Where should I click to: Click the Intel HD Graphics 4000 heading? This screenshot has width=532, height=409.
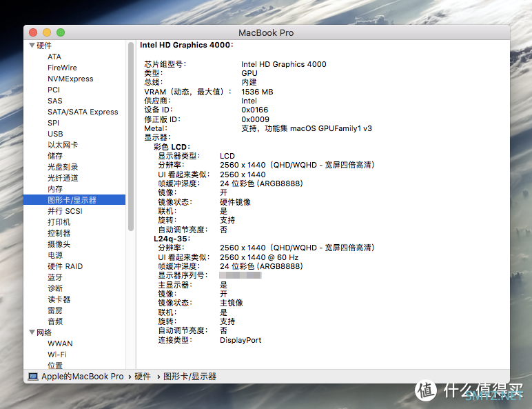[x=186, y=45]
